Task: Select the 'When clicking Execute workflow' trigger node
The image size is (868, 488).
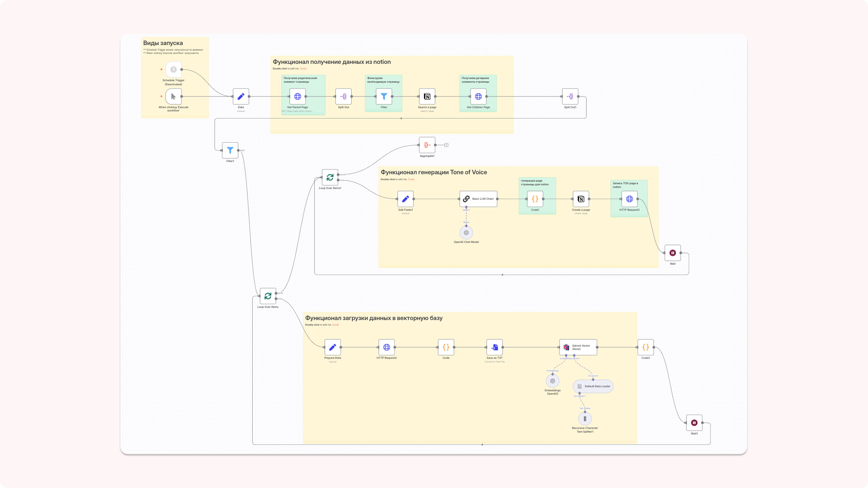Action: pyautogui.click(x=173, y=96)
